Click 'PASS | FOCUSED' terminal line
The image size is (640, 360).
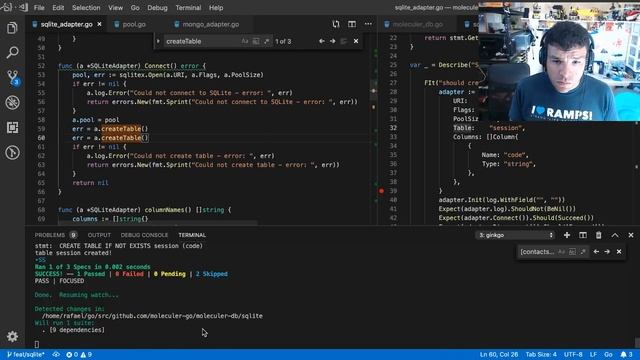tap(60, 281)
